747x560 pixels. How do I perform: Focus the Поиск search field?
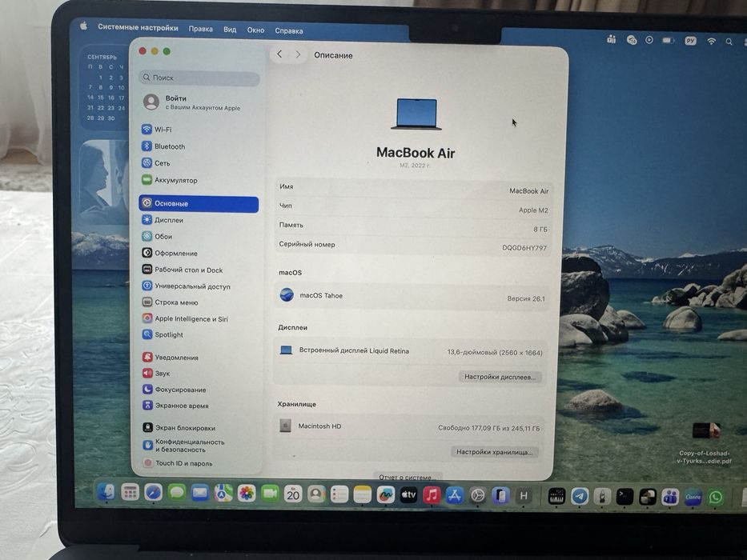[199, 78]
